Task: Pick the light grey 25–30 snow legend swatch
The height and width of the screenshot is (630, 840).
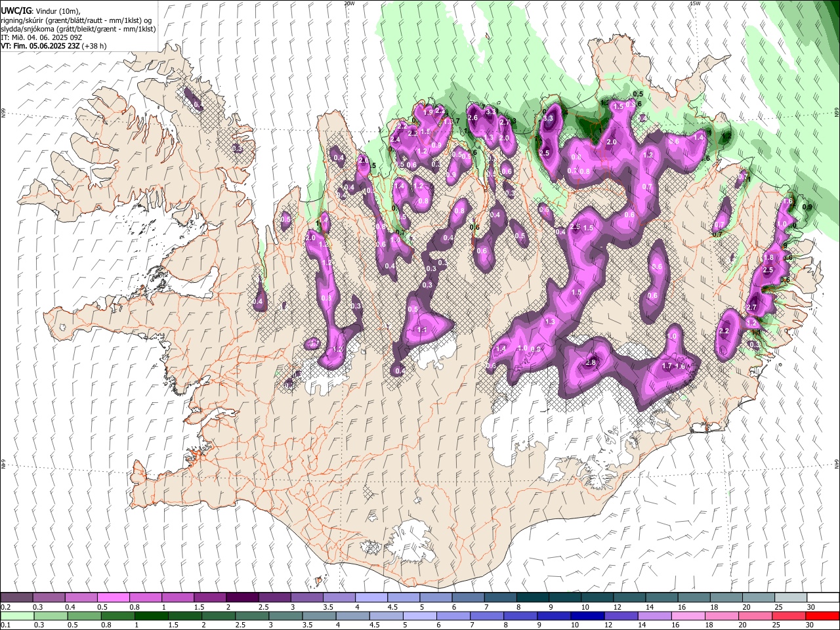Action: (x=791, y=598)
